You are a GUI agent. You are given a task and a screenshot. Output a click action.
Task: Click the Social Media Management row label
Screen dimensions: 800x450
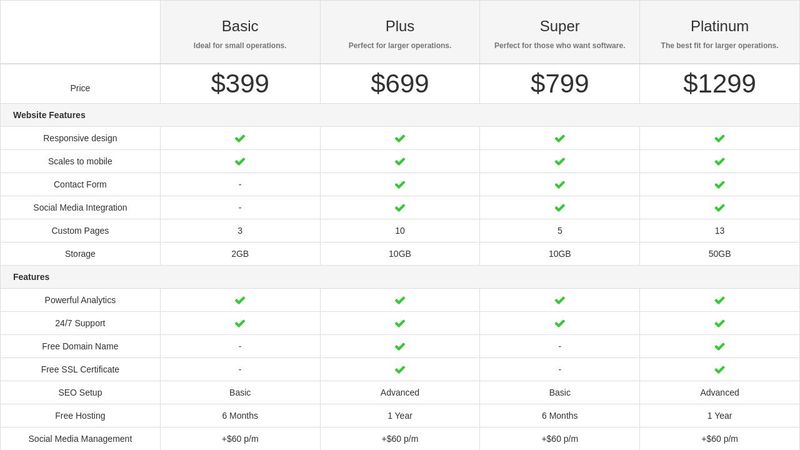tap(80, 439)
